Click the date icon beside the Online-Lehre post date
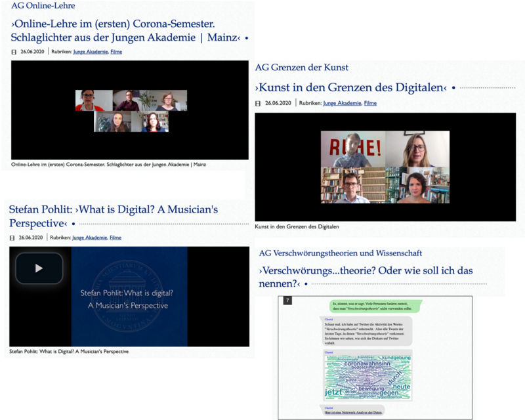This screenshot has width=525, height=420. tap(14, 52)
